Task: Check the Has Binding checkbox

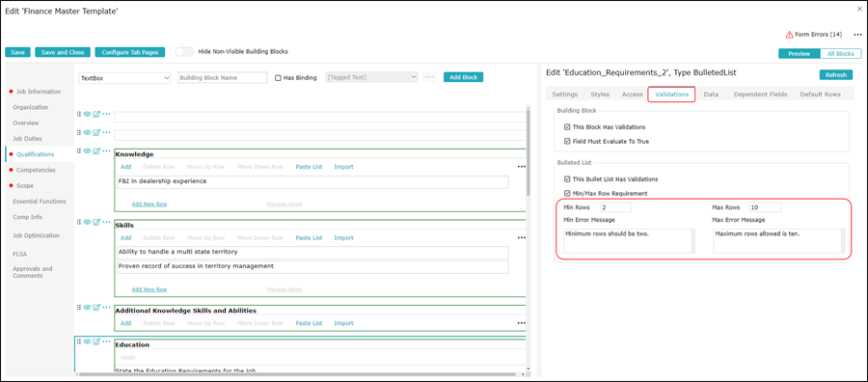Action: pos(279,78)
